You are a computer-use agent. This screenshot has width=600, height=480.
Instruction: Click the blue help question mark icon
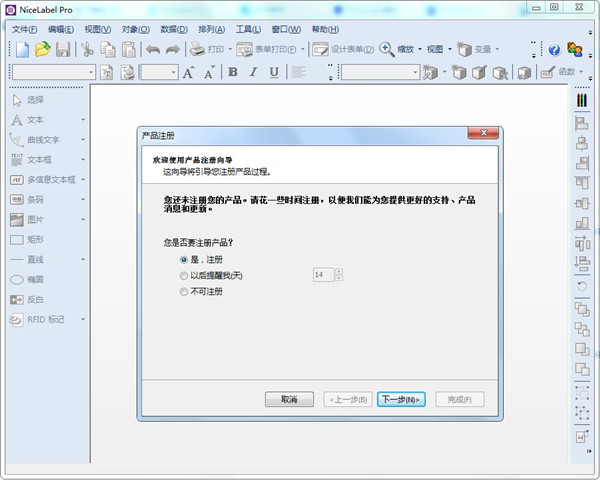[554, 50]
